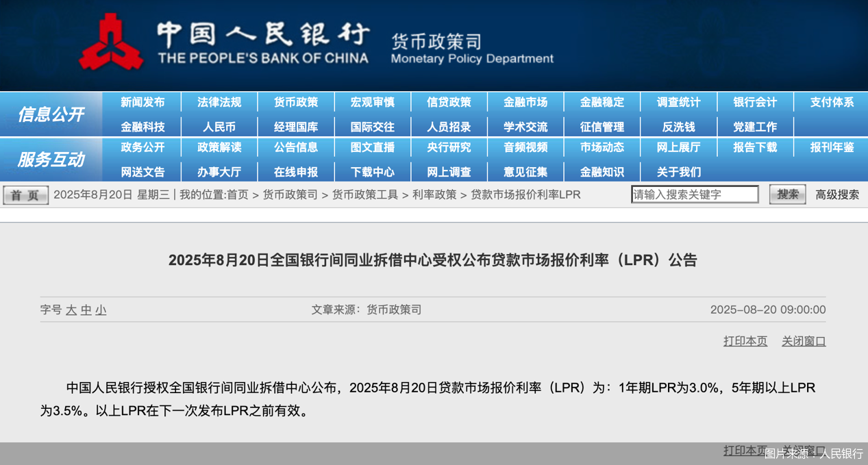Open the 高级搜索 advanced search link
The image size is (868, 465).
pos(837,194)
